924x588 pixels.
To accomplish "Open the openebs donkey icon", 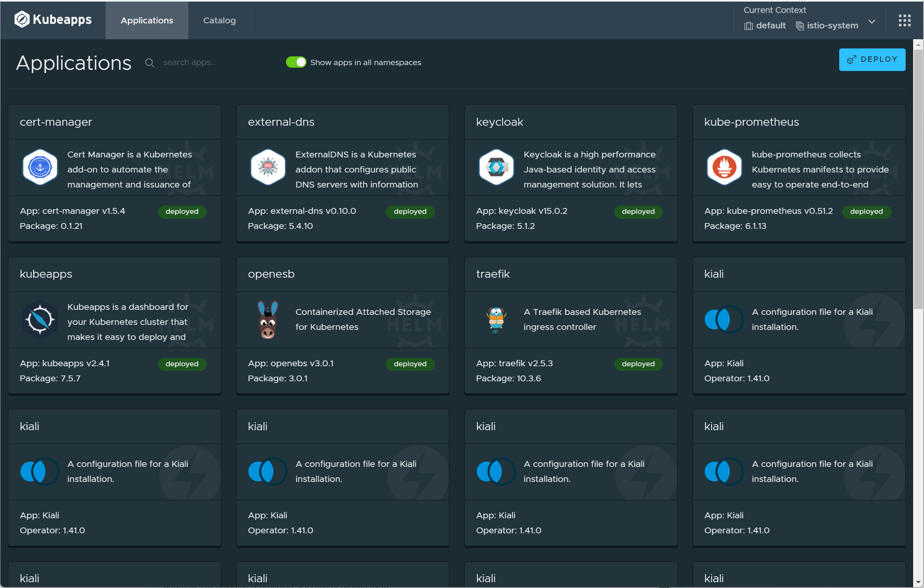I will [268, 320].
